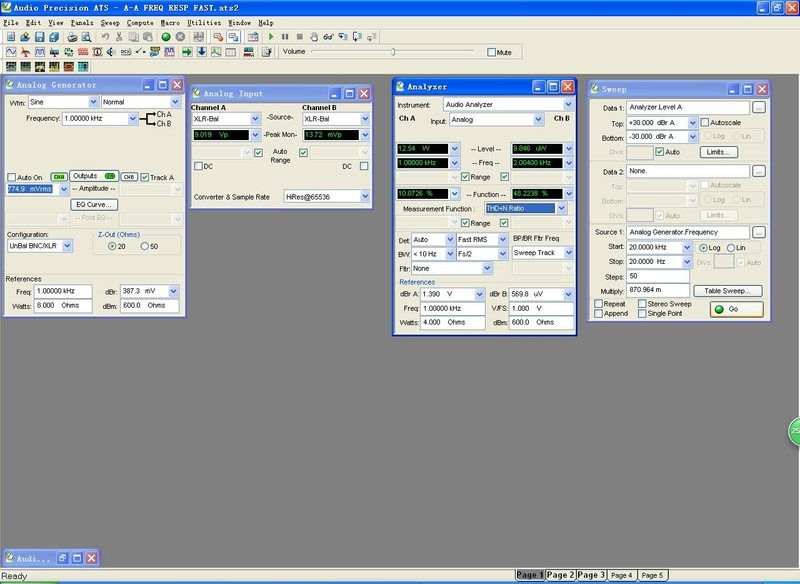Enable the Stereo Sweep checkbox
This screenshot has height=584, width=800.
point(642,303)
